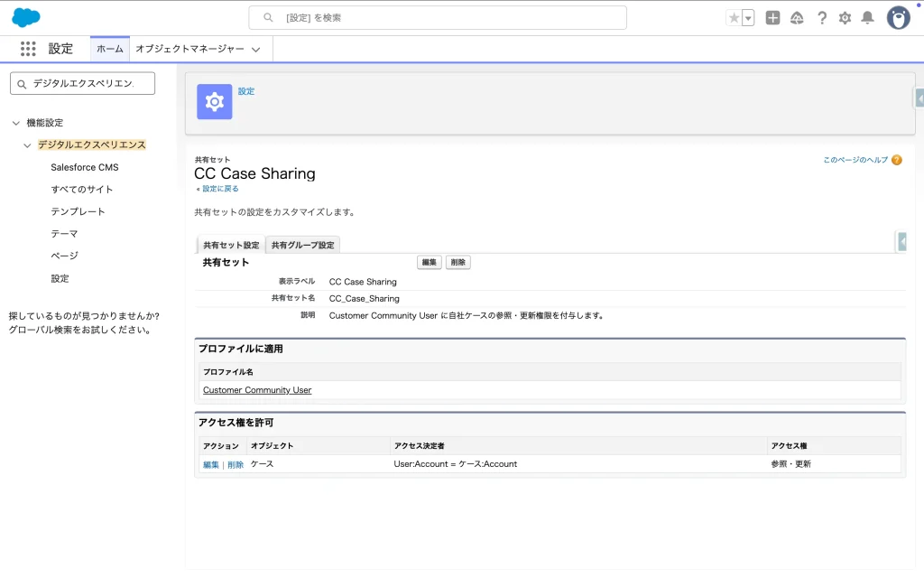Click the global search field

coord(438,17)
